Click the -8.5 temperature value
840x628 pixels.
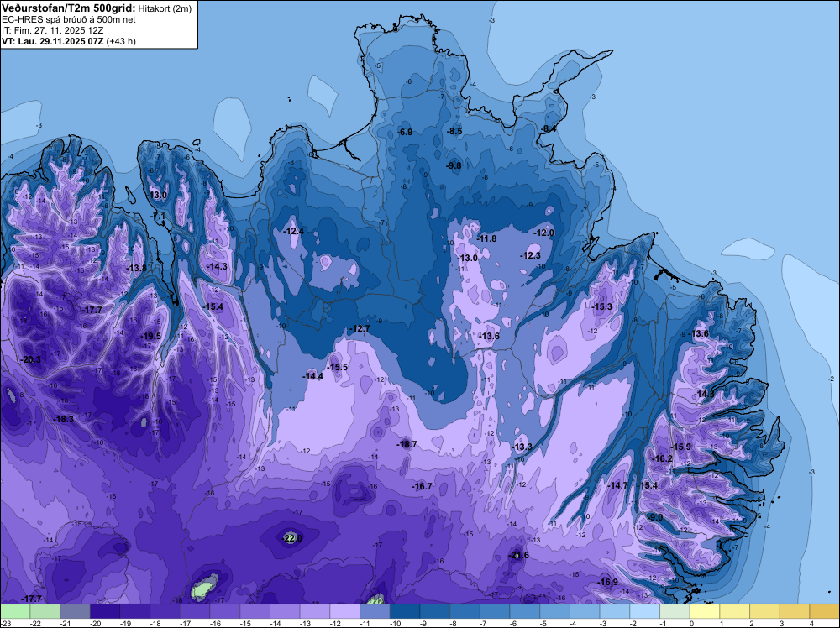454,131
